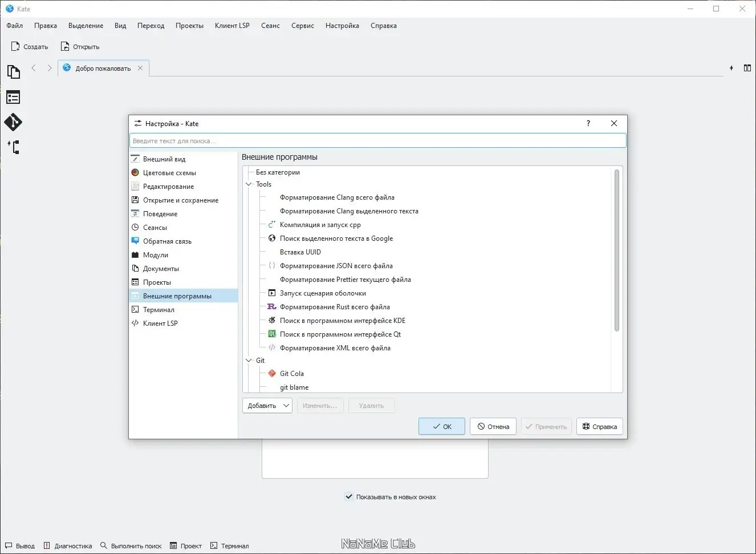This screenshot has height=554, width=756.
Task: Toggle Показывать в новых окнах checkbox
Action: [349, 497]
